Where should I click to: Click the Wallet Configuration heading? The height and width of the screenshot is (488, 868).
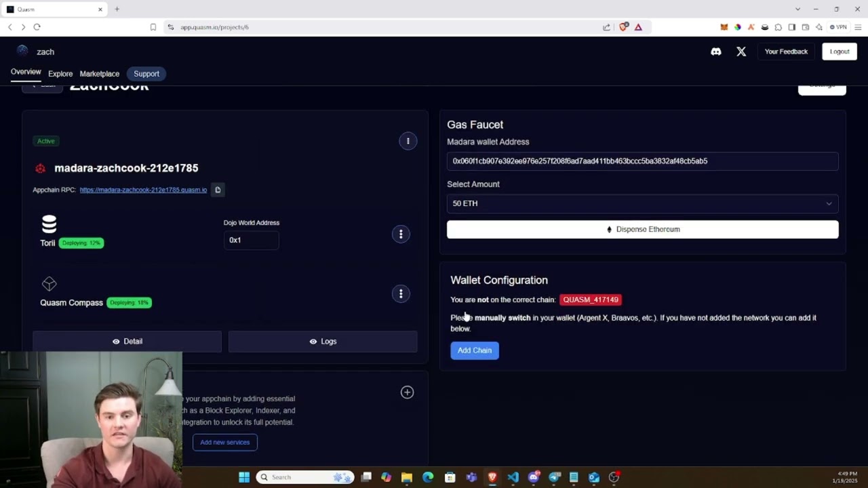click(x=499, y=280)
